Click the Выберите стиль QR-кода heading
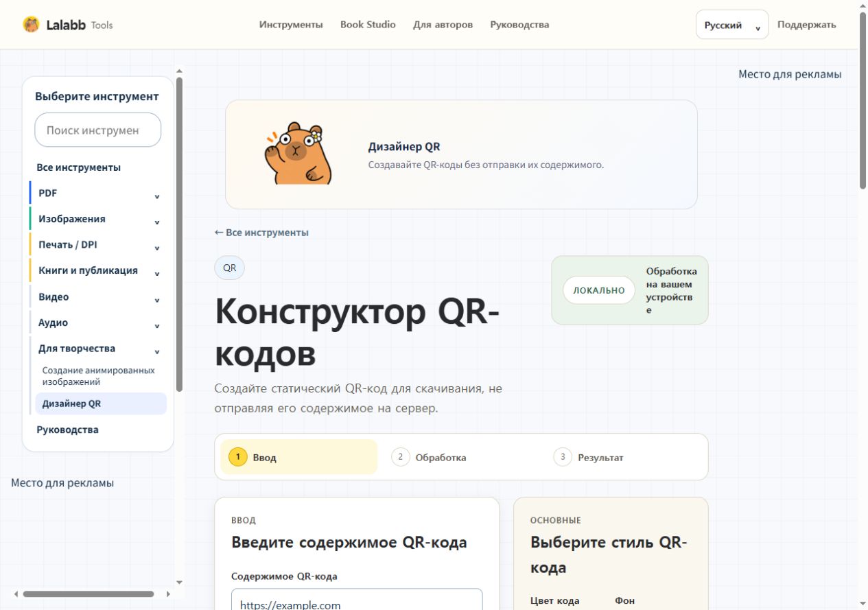Viewport: 868px width, 610px height. click(609, 555)
